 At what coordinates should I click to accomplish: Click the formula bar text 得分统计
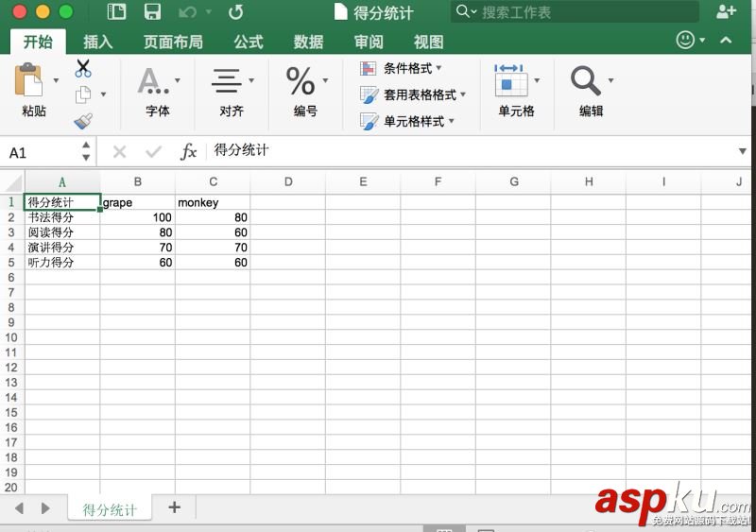241,150
